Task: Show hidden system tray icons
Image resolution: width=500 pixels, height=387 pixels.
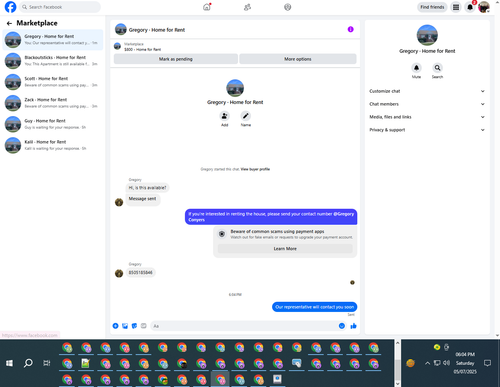Action: pos(427,363)
